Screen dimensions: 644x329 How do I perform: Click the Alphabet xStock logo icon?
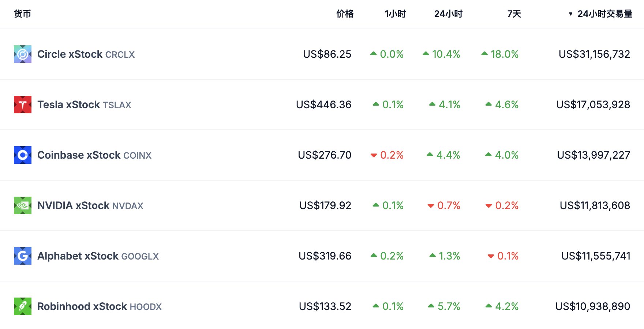(23, 256)
